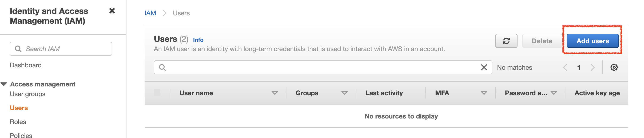
Task: Sort by Groups column arrow
Action: pos(345,93)
